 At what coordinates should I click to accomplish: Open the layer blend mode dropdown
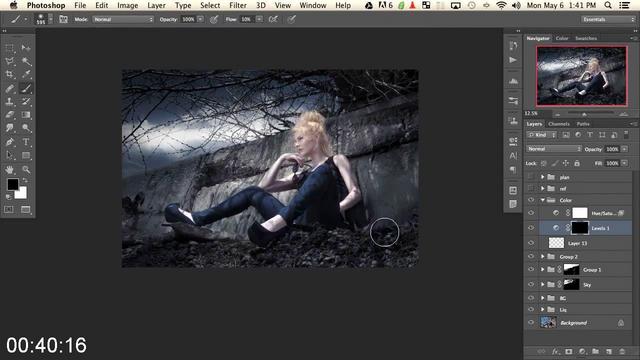tap(553, 149)
